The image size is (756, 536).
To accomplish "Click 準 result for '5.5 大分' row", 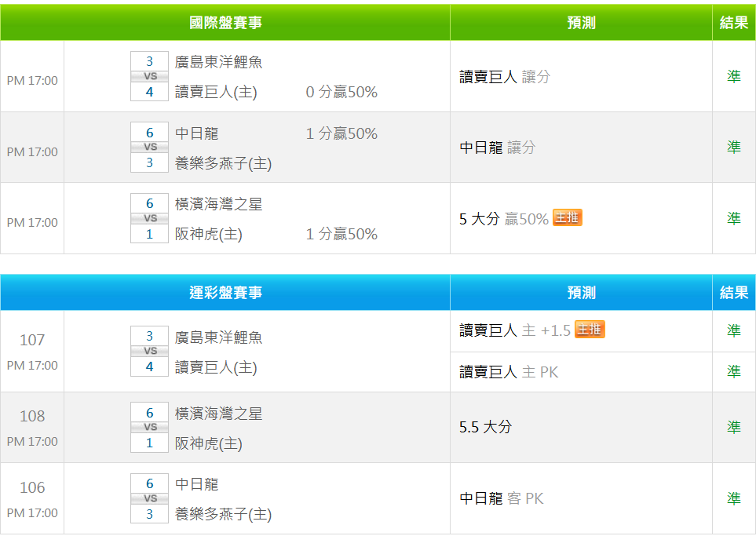I will [x=734, y=427].
